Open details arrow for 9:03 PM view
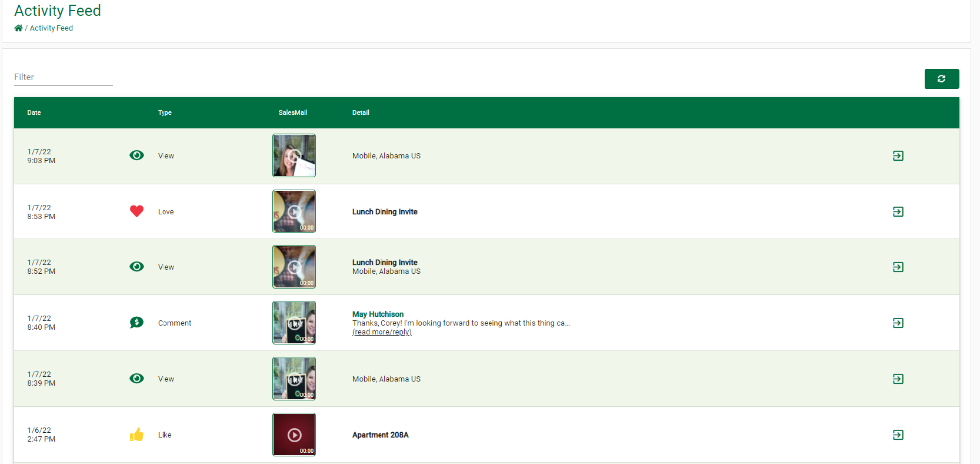Screen dimensions: 980x464 coord(898,156)
